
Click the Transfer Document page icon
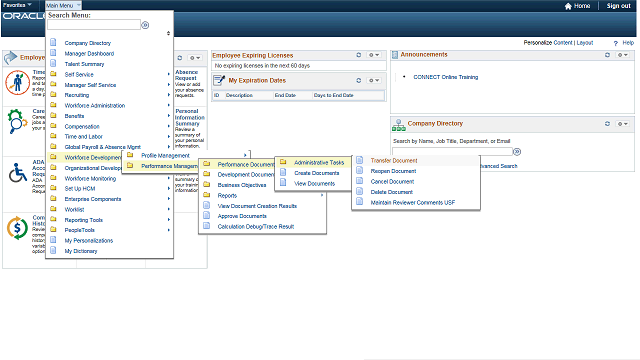360,160
